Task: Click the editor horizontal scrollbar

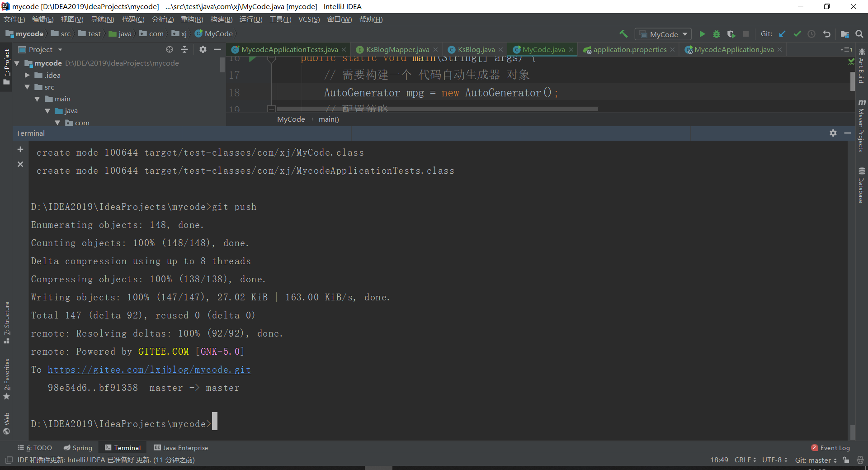Action: tap(437, 109)
